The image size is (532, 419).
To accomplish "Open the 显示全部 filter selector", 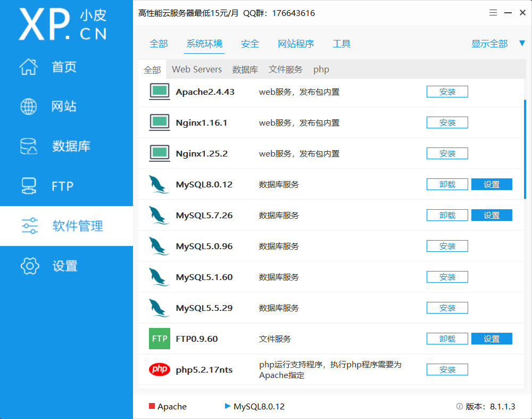I will 489,44.
